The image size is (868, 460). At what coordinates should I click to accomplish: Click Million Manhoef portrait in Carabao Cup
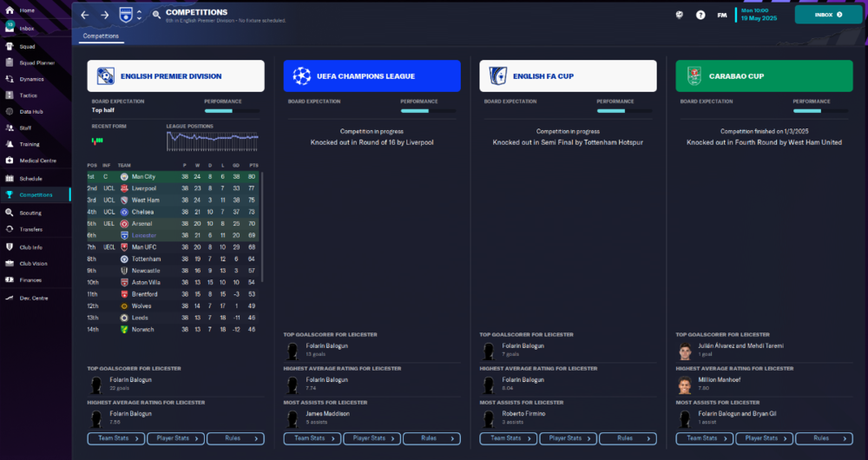coord(685,384)
